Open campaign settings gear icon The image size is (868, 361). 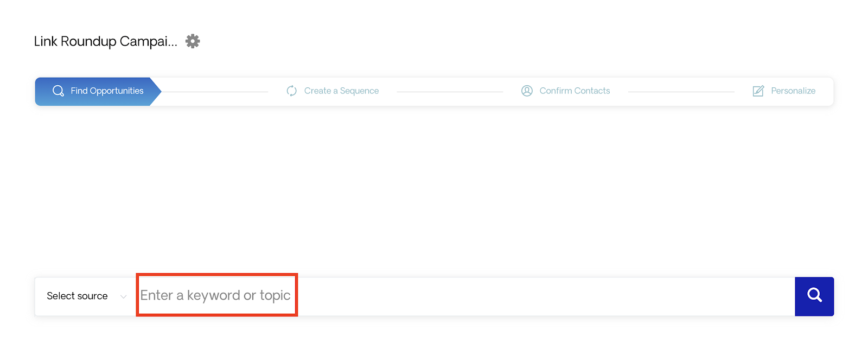[x=193, y=41]
